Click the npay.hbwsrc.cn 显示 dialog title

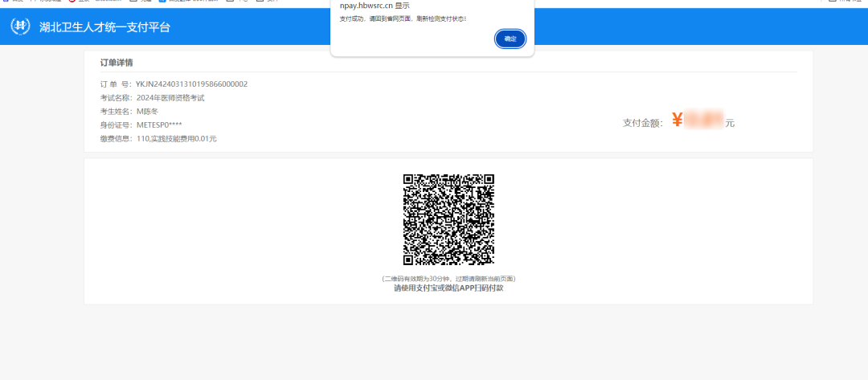click(x=375, y=5)
